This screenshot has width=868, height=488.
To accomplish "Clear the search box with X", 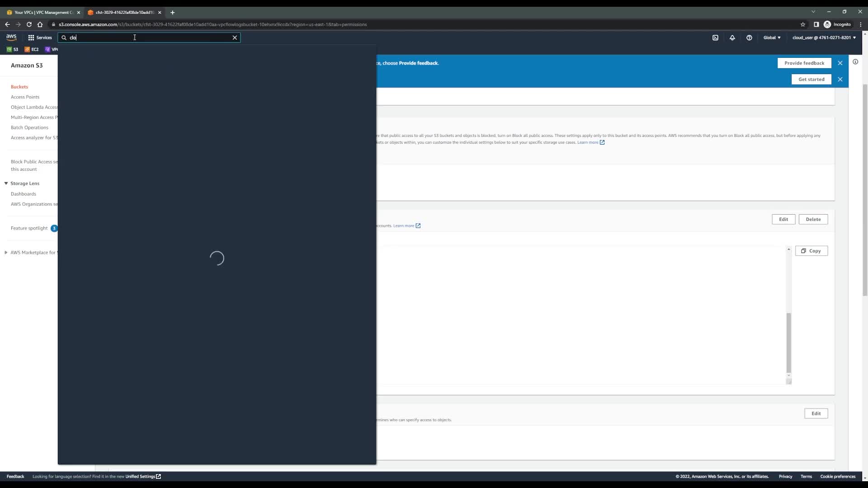I will tap(235, 38).
